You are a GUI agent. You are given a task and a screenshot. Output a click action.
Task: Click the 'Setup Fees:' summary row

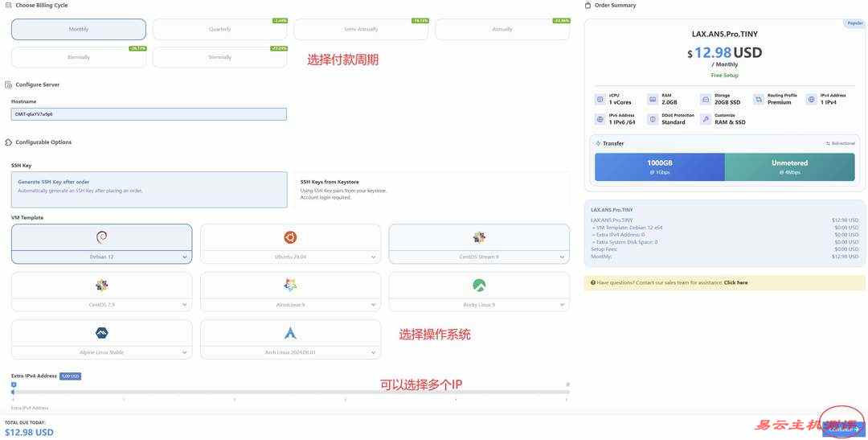click(x=725, y=249)
